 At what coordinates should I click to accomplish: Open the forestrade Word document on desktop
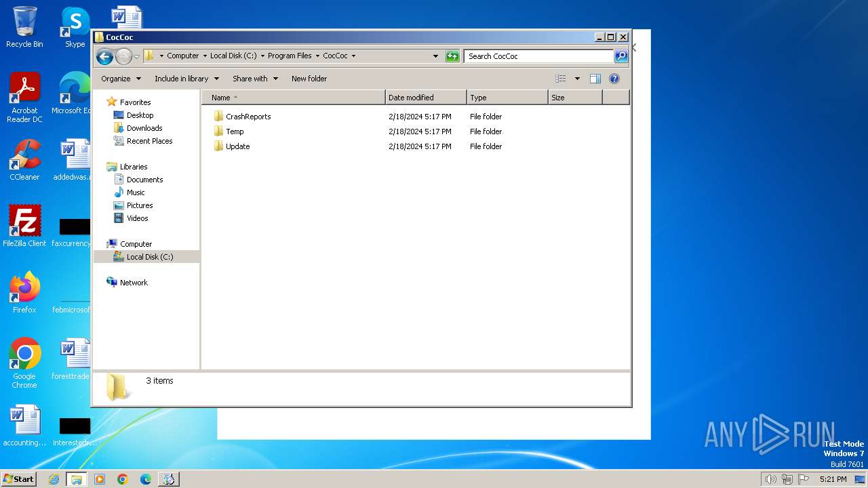(x=71, y=359)
